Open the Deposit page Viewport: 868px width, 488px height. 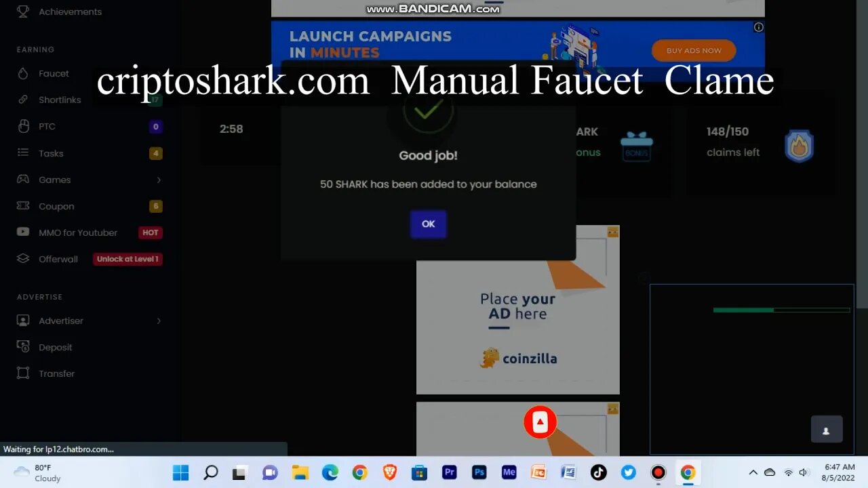[55, 347]
